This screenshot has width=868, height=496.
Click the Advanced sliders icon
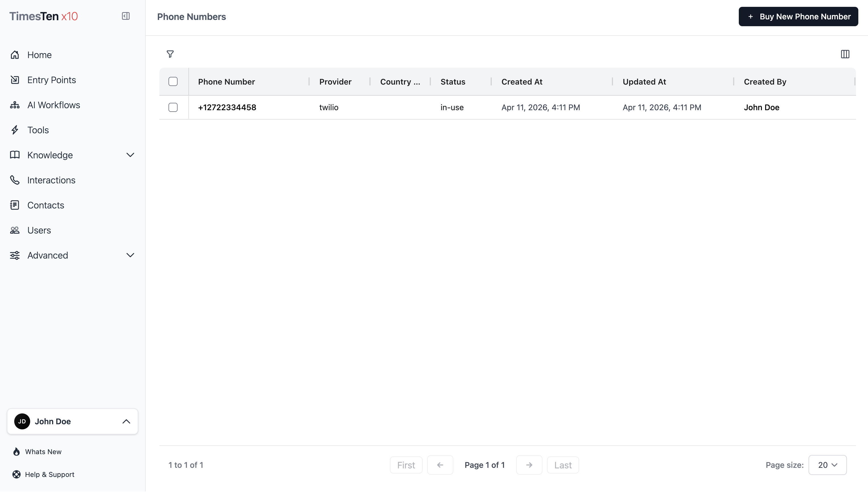15,255
